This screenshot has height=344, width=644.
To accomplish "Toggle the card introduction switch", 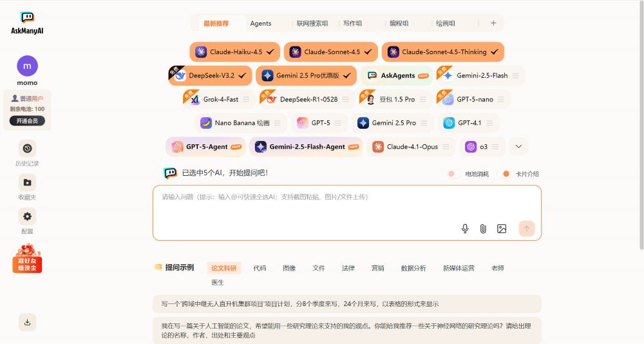I will click(x=506, y=174).
